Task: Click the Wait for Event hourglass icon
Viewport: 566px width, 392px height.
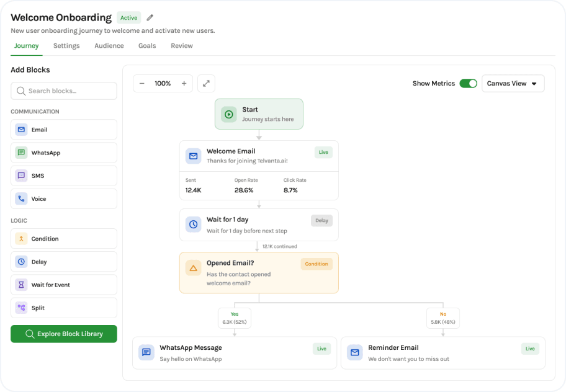Action: 21,285
